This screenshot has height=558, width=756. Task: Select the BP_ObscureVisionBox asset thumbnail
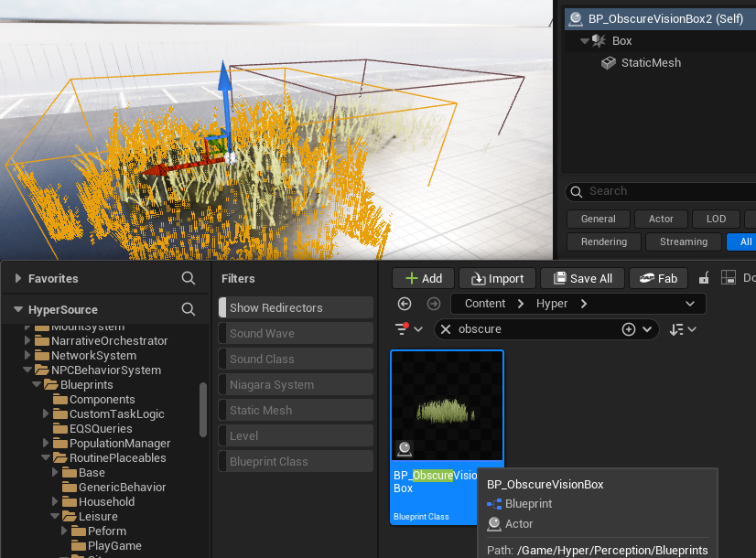tap(447, 406)
